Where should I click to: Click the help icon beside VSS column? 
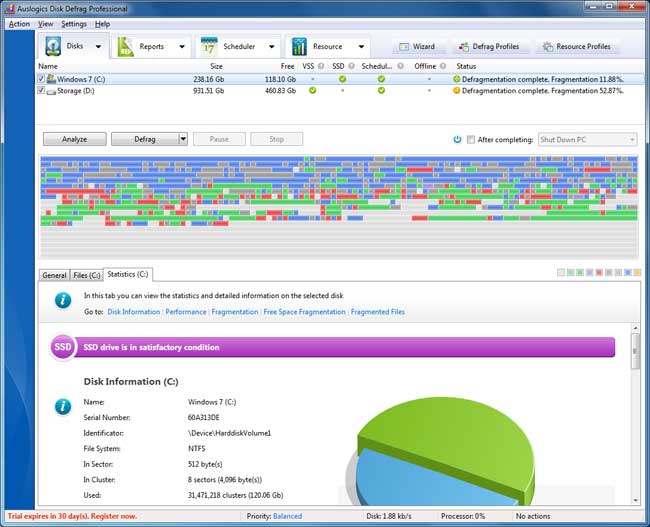321,66
